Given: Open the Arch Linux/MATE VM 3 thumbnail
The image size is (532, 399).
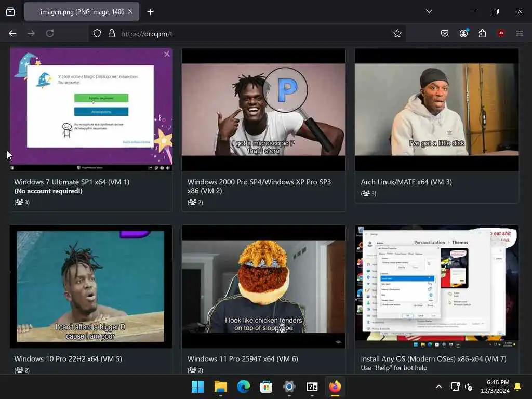Looking at the screenshot, I should tap(436, 109).
